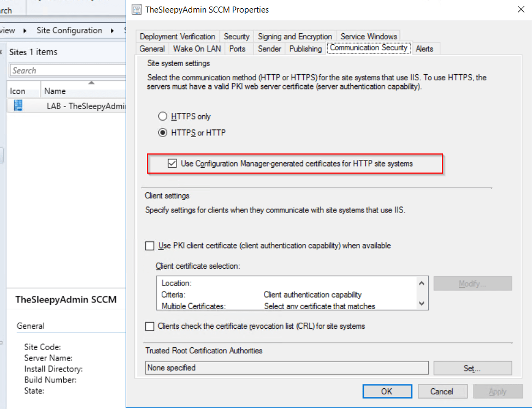Click the properties dialog title icon
This screenshot has width=532, height=409.
pyautogui.click(x=137, y=9)
